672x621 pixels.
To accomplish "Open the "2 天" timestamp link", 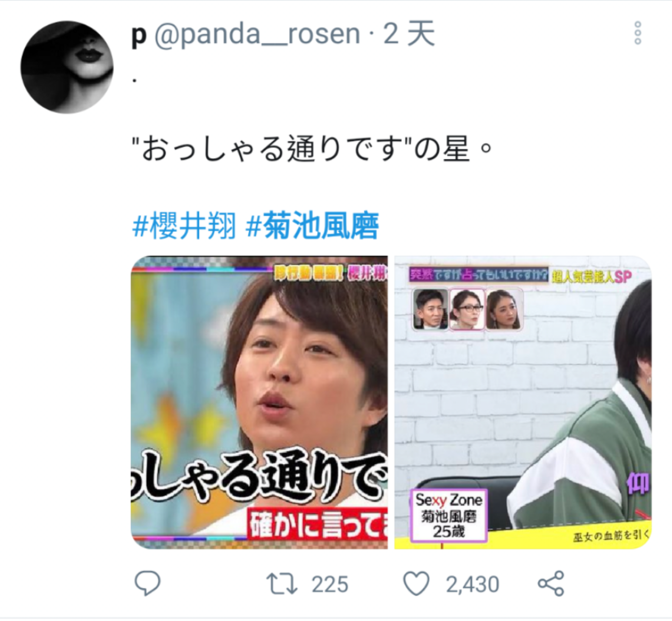I will [409, 33].
